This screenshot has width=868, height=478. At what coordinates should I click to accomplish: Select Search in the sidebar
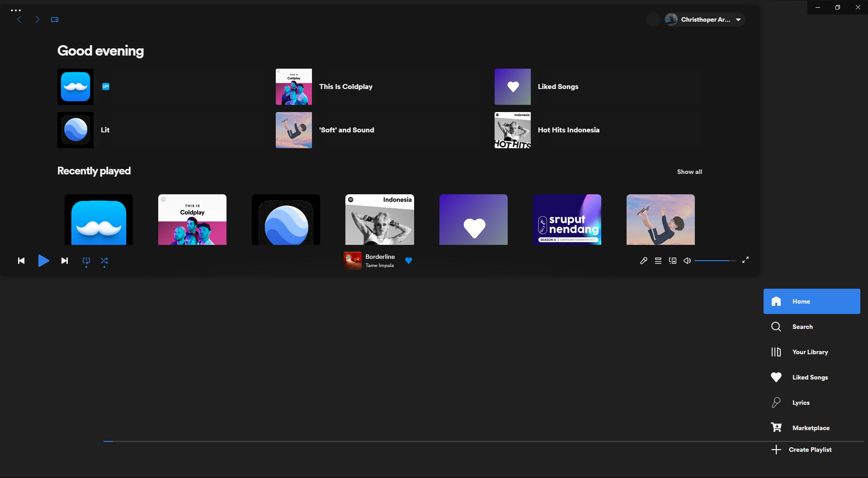pos(802,326)
